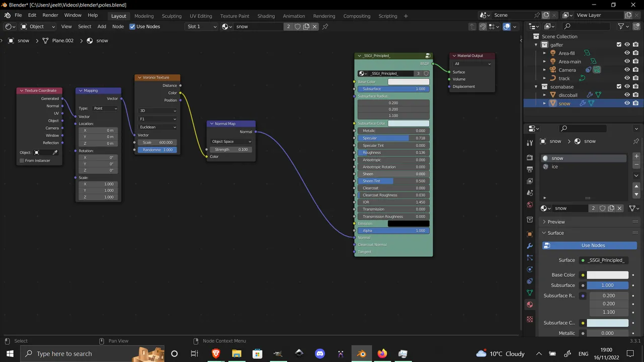Image resolution: width=644 pixels, height=362 pixels.
Task: Open Windows Start menu
Action: point(10,353)
